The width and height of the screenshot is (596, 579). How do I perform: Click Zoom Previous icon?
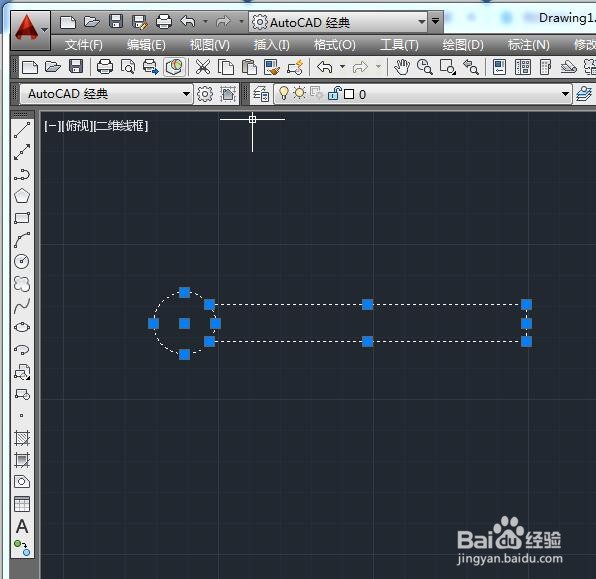pos(470,67)
